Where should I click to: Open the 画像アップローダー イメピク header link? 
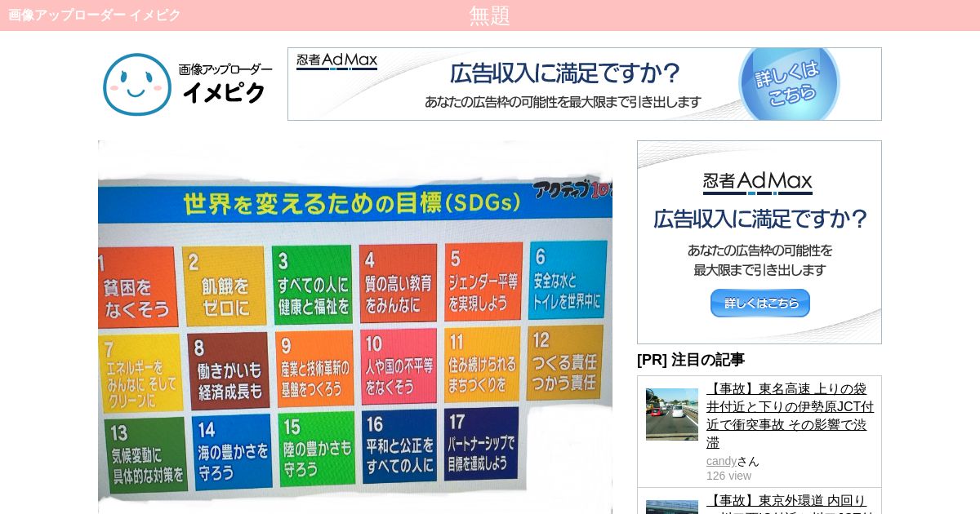(95, 15)
